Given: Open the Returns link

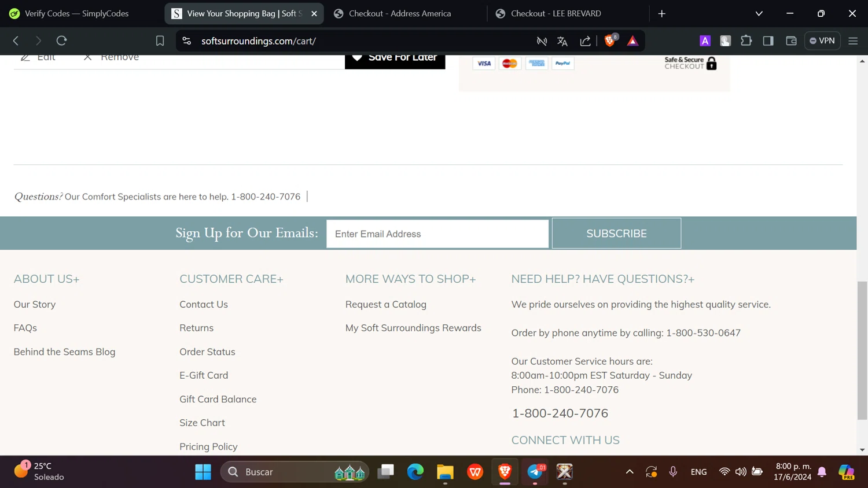Looking at the screenshot, I should point(197,328).
